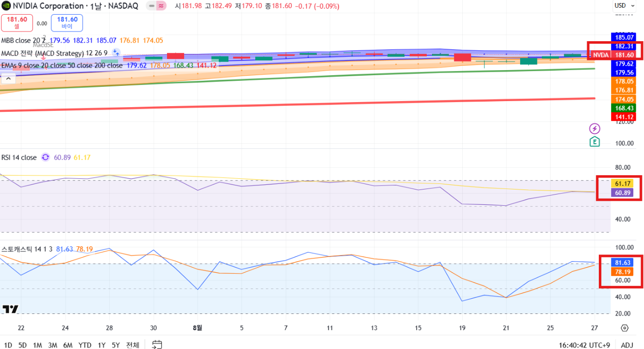The width and height of the screenshot is (644, 349).
Task: Click the blue Buy 181.60 button
Action: [x=67, y=22]
